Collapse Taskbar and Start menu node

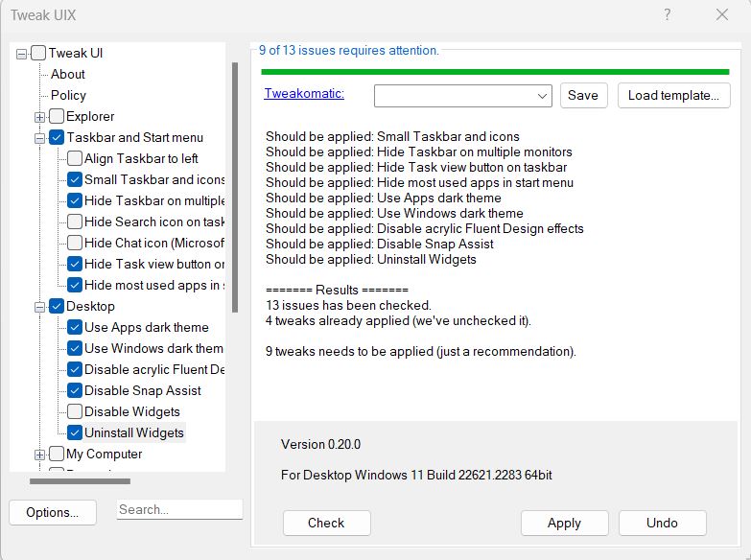click(x=39, y=138)
